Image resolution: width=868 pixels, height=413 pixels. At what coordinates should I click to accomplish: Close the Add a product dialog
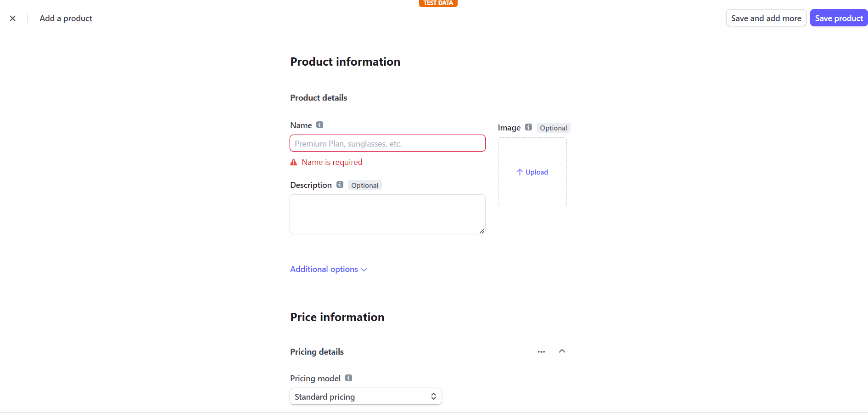coord(13,18)
